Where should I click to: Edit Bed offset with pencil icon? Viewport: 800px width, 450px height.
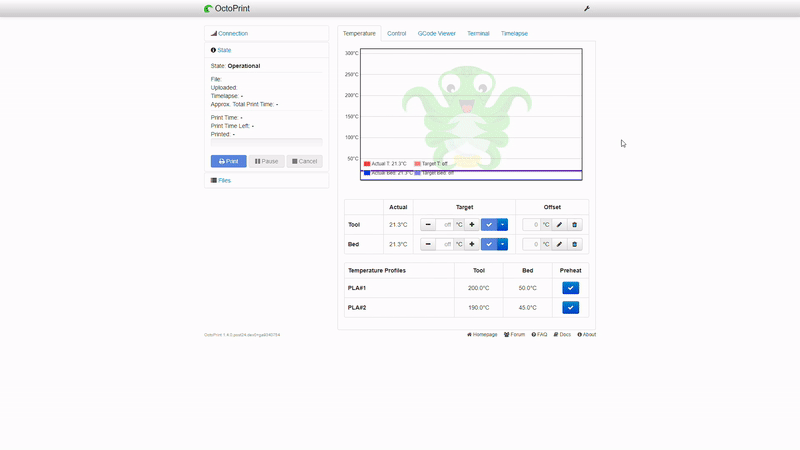559,244
